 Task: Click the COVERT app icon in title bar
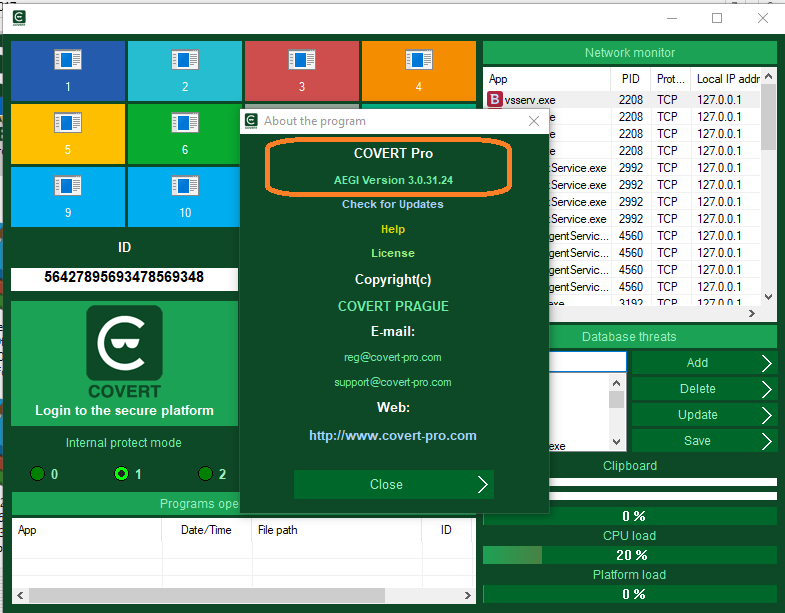[19, 18]
